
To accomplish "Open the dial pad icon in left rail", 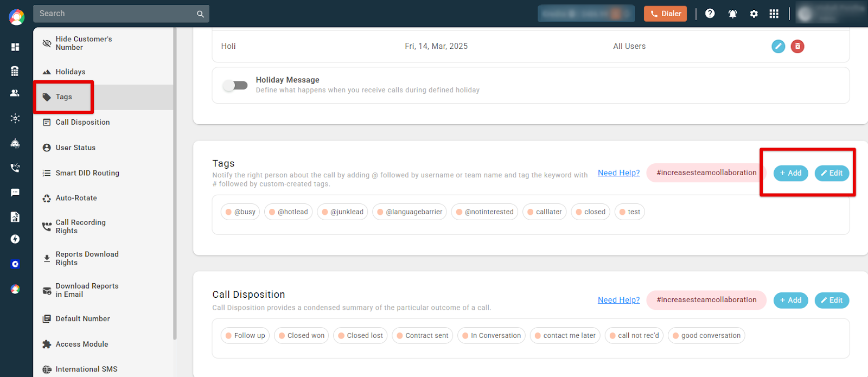I will [15, 71].
